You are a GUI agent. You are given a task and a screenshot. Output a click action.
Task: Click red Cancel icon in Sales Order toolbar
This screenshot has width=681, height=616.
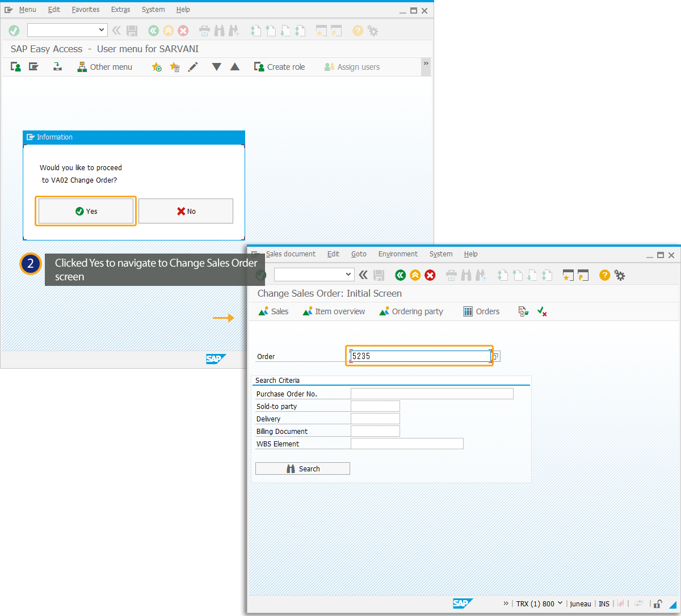pyautogui.click(x=430, y=275)
